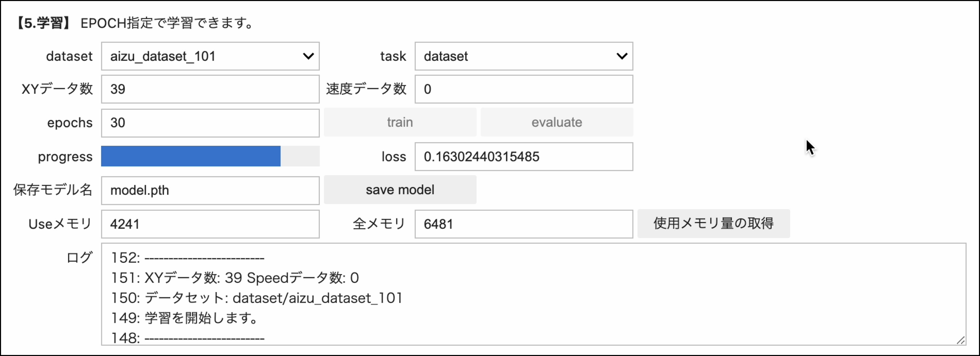
Task: Click the evaluate button
Action: pos(557,122)
